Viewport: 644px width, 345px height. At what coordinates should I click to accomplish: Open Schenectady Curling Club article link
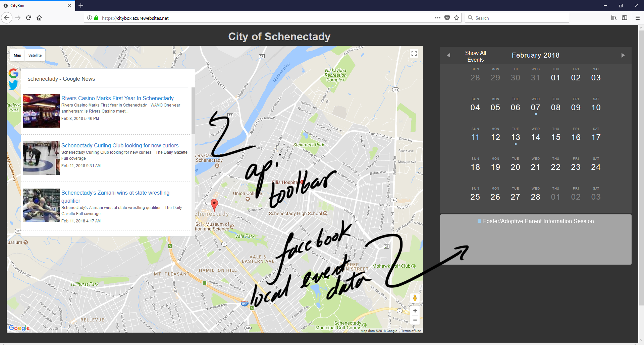click(120, 145)
